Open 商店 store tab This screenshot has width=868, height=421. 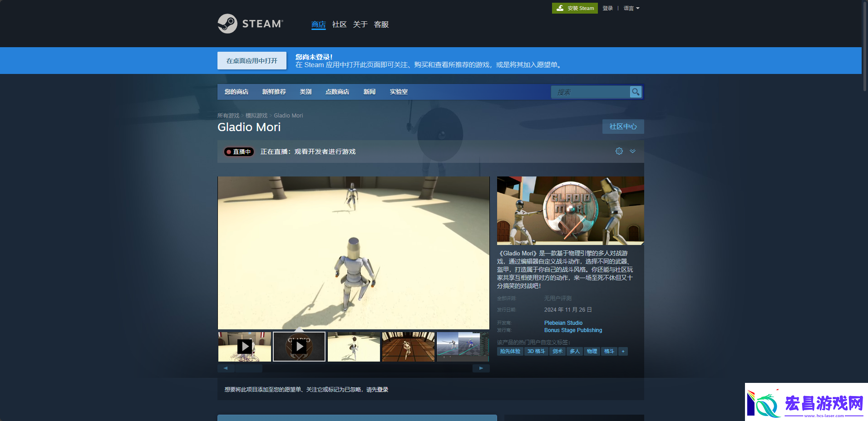[x=319, y=24]
